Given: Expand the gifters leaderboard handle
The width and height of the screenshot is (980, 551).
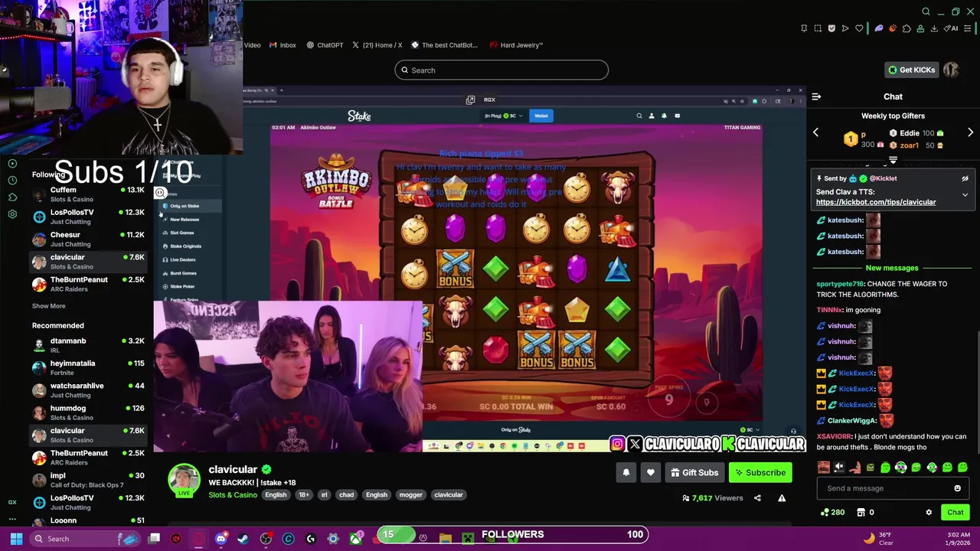Looking at the screenshot, I should coord(893,160).
